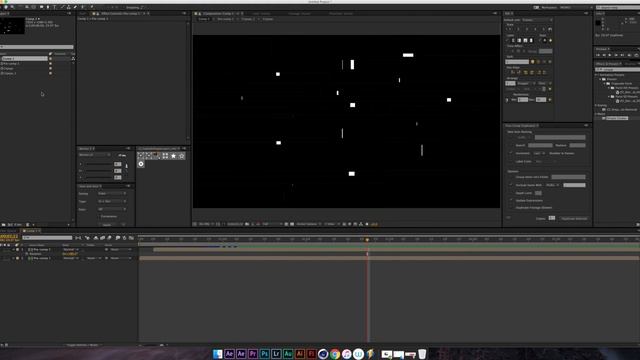Screen dimensions: 640x360
Task: Click the first star icon in script panel
Action: coord(173,156)
